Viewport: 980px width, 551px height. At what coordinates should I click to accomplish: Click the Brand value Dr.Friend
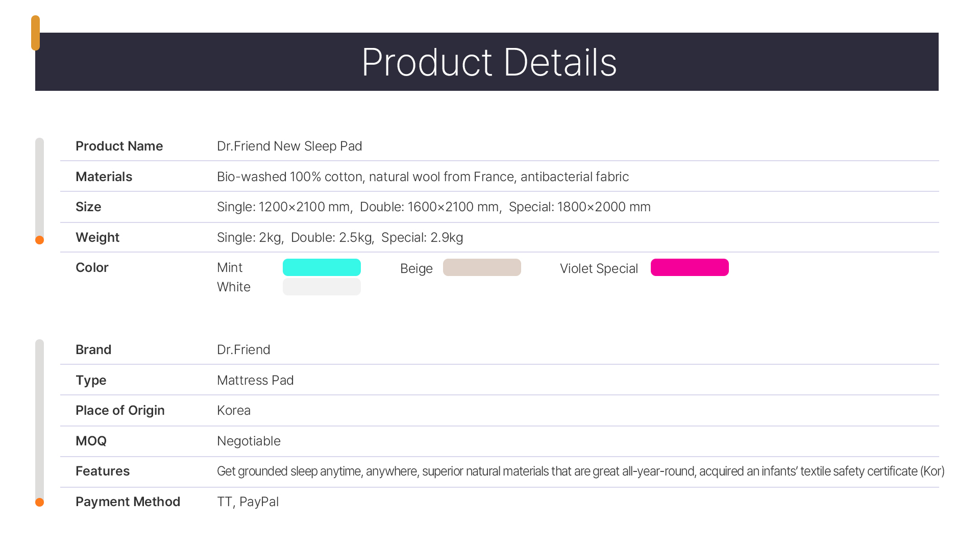(x=243, y=349)
